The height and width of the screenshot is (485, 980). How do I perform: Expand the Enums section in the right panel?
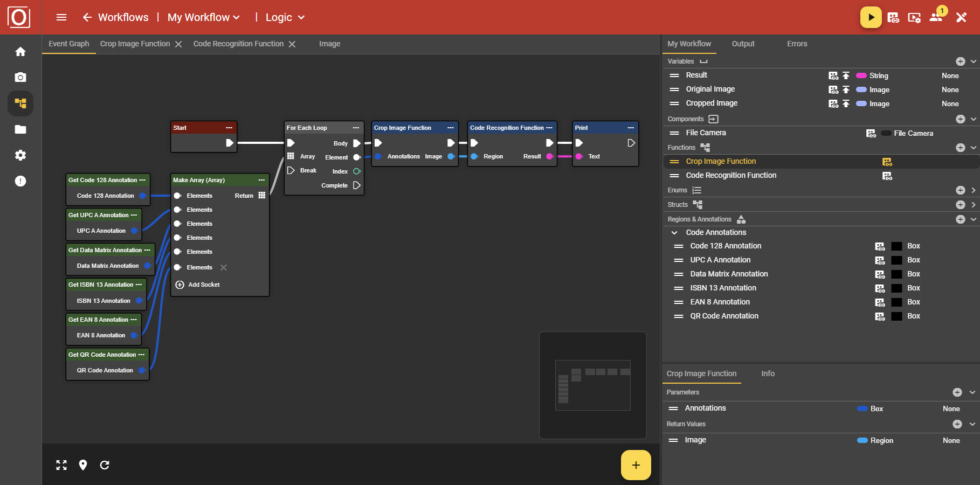tap(973, 190)
